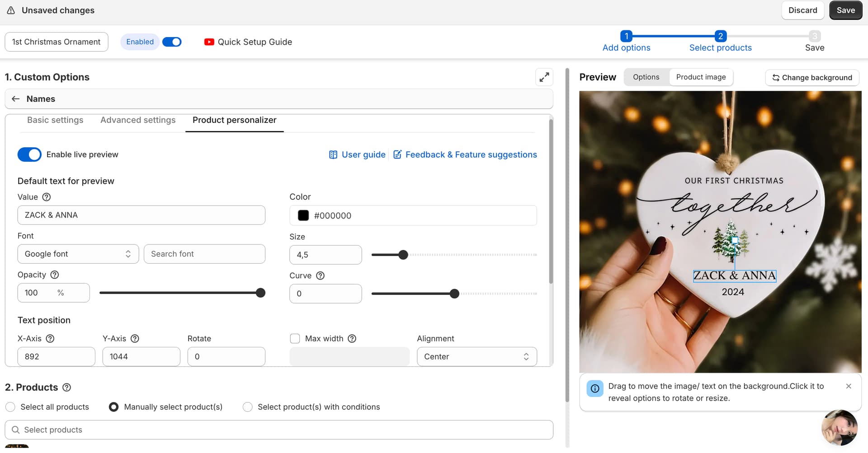The width and height of the screenshot is (868, 453).
Task: Click the expand fullscreen arrows icon
Action: tap(544, 77)
